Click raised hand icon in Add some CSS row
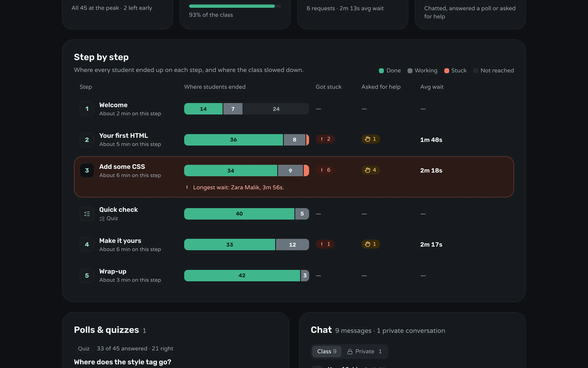 (367, 170)
